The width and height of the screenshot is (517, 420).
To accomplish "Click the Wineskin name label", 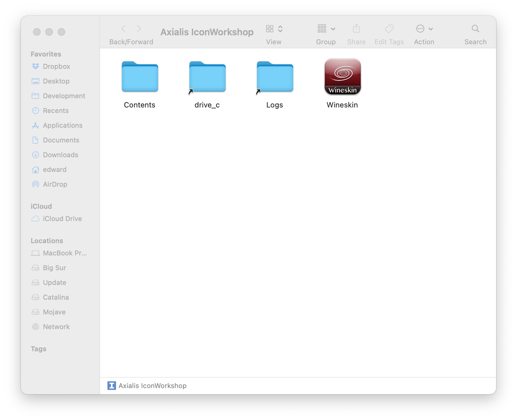I will click(342, 105).
